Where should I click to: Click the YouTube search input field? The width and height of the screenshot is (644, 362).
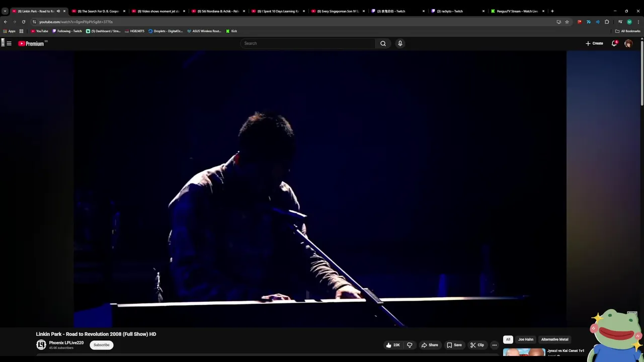(x=308, y=43)
